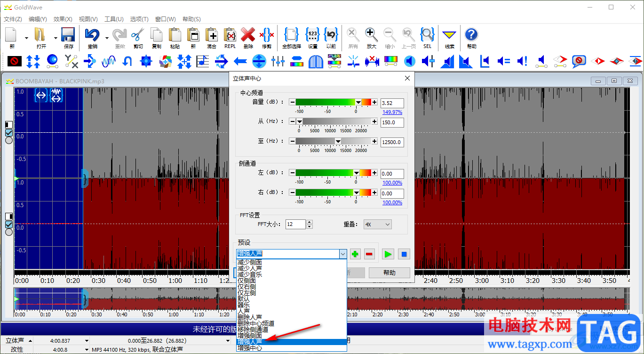Toggle the right channel checkbox on waveform
This screenshot has width=644, height=354.
point(8,225)
